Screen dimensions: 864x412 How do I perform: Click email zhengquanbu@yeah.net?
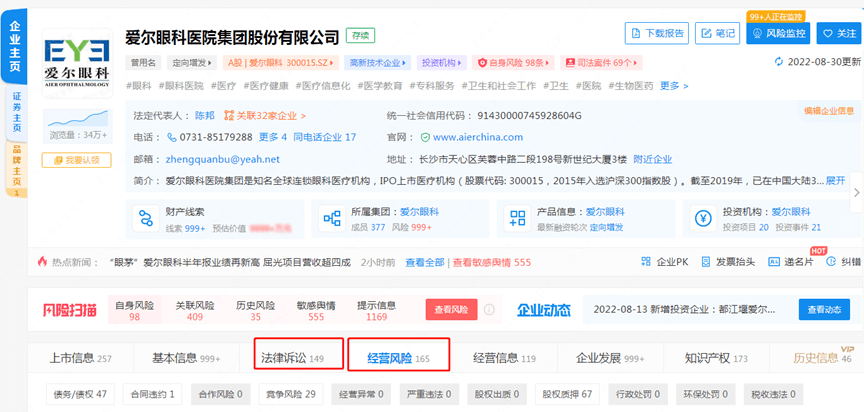[x=223, y=160]
